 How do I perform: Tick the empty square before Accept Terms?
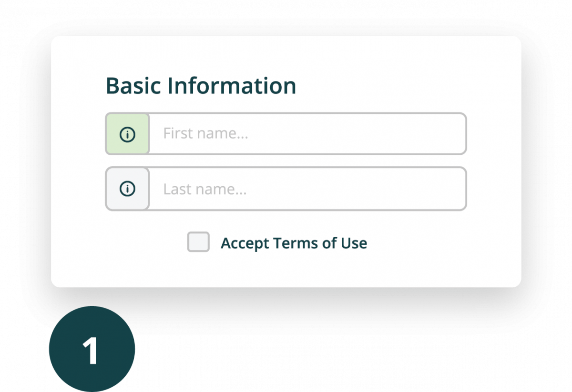tap(198, 242)
